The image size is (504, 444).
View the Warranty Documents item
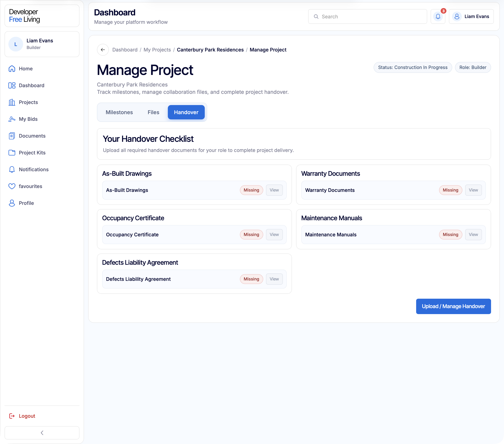[473, 190]
